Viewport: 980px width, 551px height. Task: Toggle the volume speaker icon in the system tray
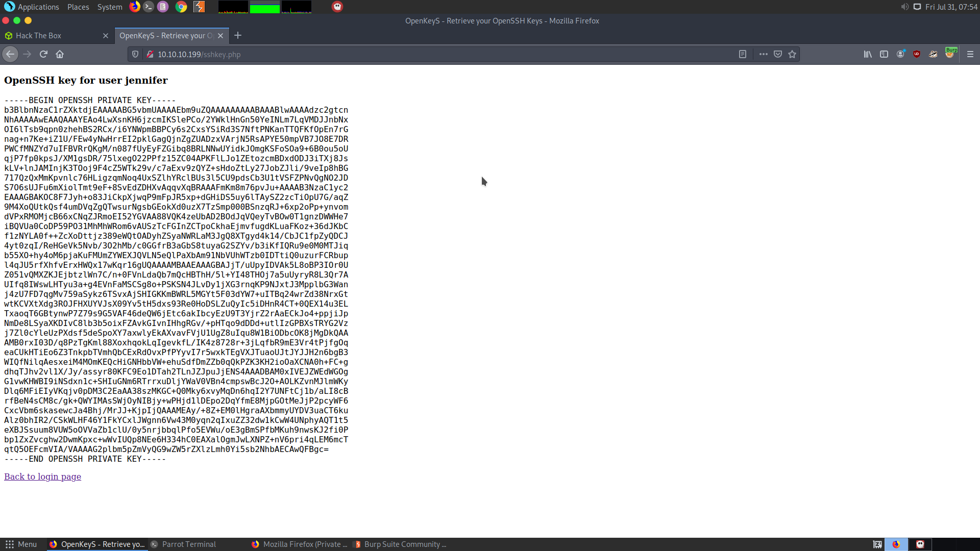pos(904,7)
